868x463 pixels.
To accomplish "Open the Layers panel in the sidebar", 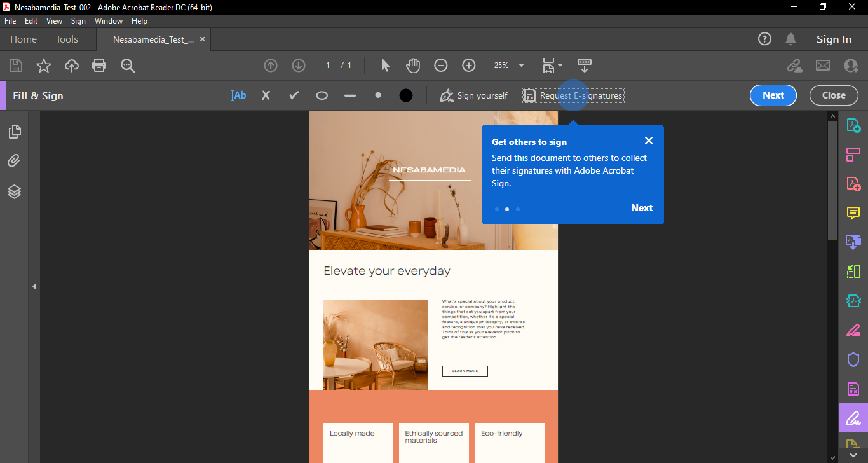I will pyautogui.click(x=14, y=191).
